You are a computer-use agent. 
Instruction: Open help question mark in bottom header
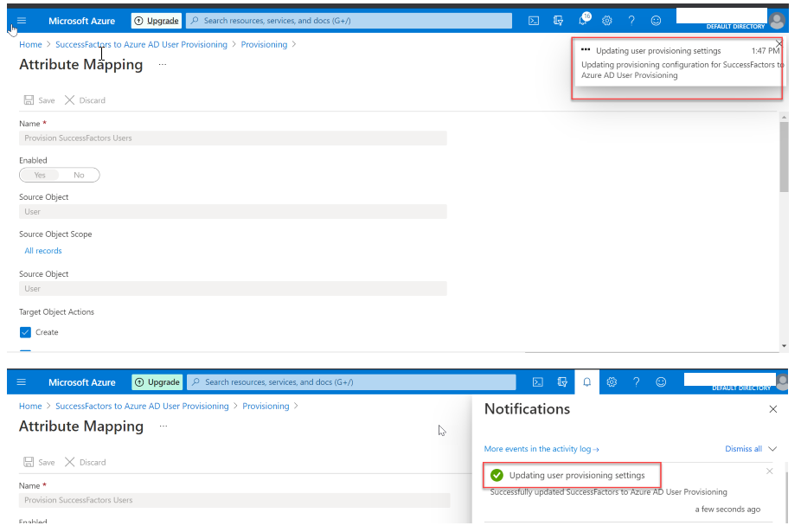click(636, 381)
